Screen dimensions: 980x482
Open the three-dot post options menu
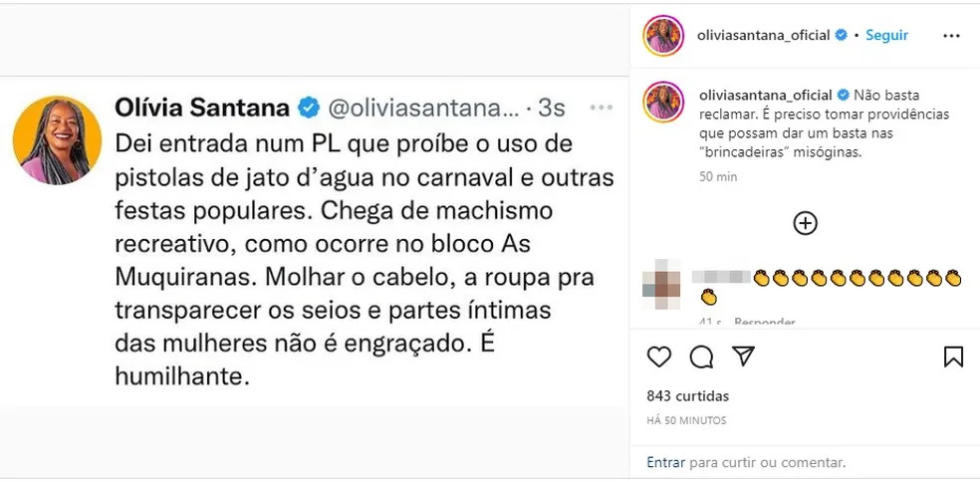click(x=952, y=36)
